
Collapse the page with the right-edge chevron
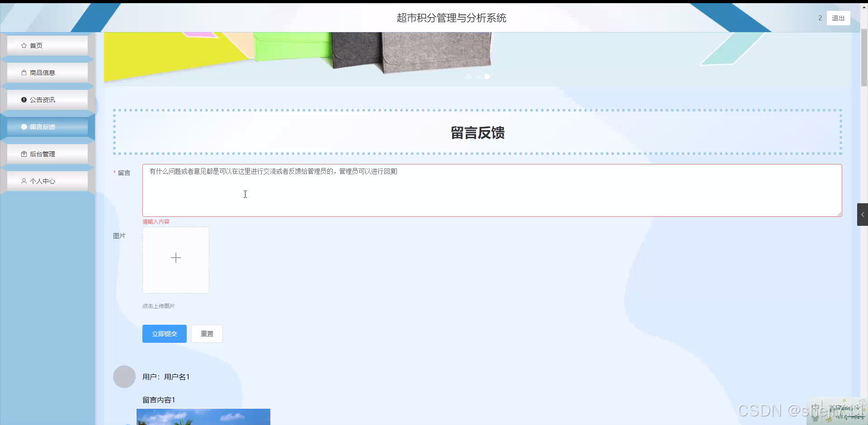(863, 215)
